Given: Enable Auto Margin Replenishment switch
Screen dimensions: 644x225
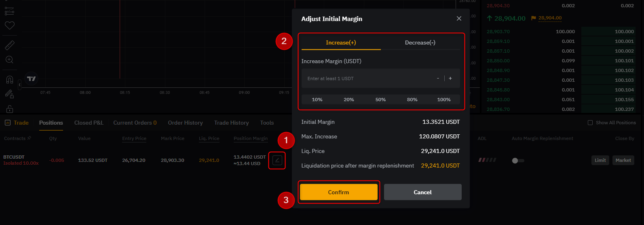Looking at the screenshot, I should click(517, 161).
